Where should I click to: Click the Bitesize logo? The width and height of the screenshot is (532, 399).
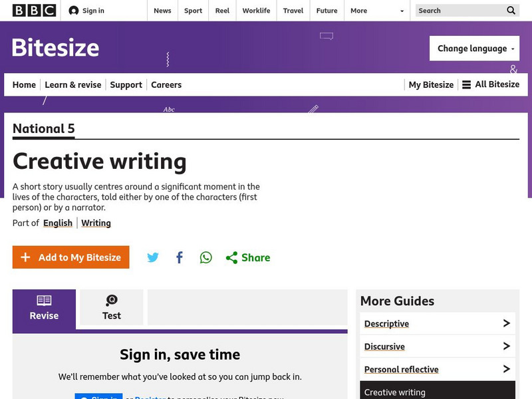56,47
